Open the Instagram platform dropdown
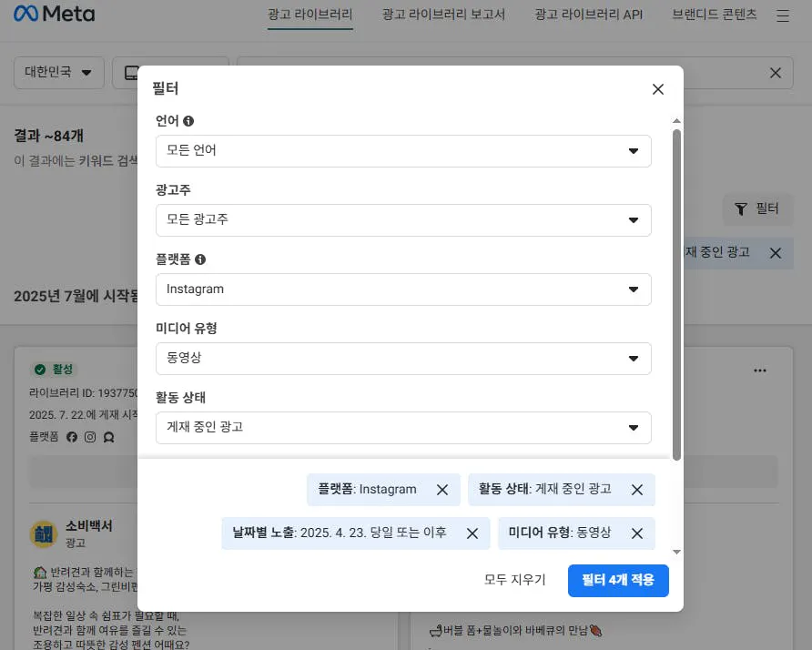Image resolution: width=812 pixels, height=650 pixels. coord(403,289)
